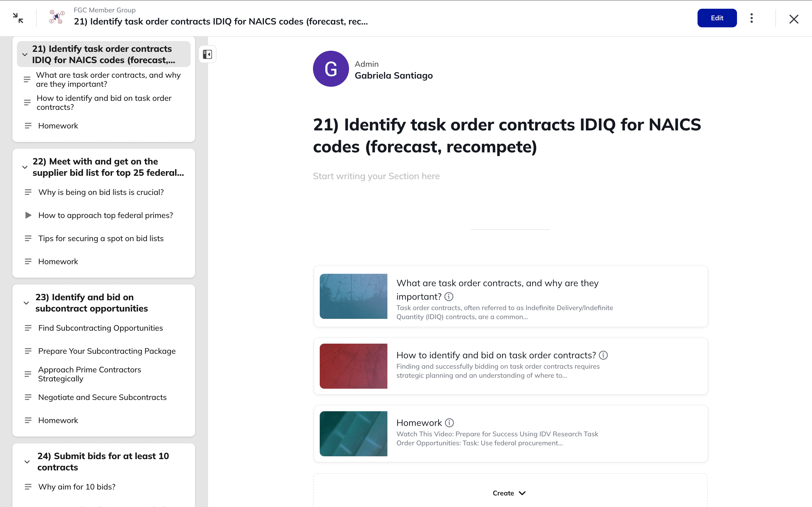Click 'Start writing your Section here' field

[376, 176]
